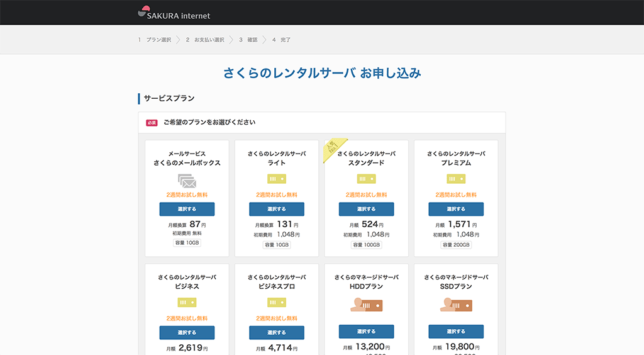Click 容量 10GB tag on メールボックス card

click(x=187, y=243)
